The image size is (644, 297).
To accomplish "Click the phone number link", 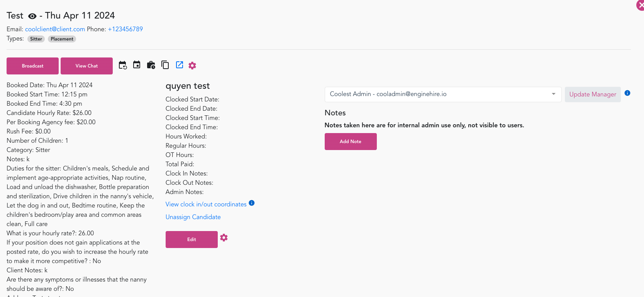I will (125, 29).
